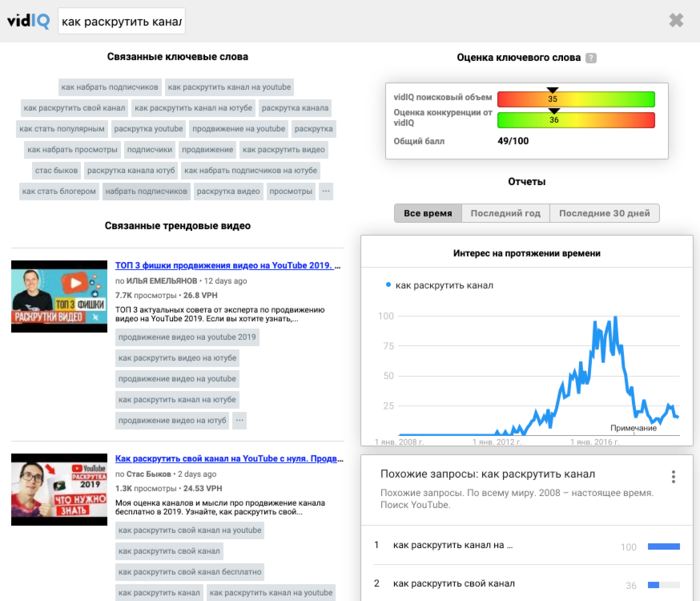Click video tag как раскрутить свой канал на youtube
700x601 pixels.
pyautogui.click(x=190, y=530)
